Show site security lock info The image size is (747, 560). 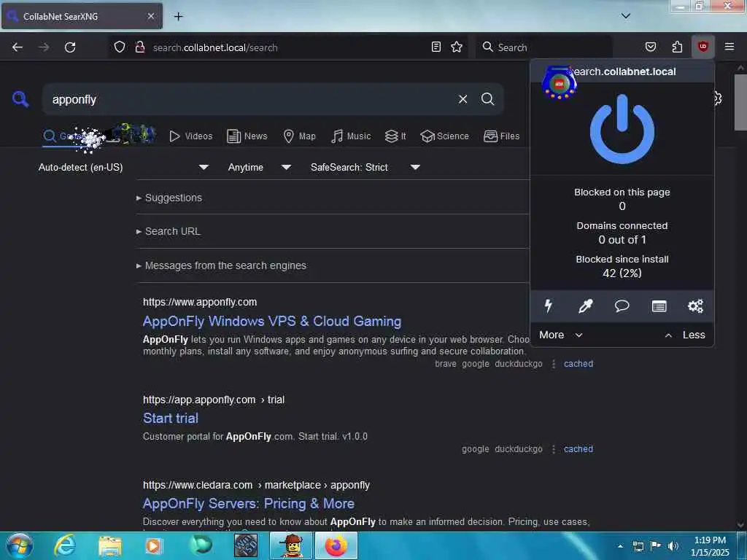click(139, 47)
